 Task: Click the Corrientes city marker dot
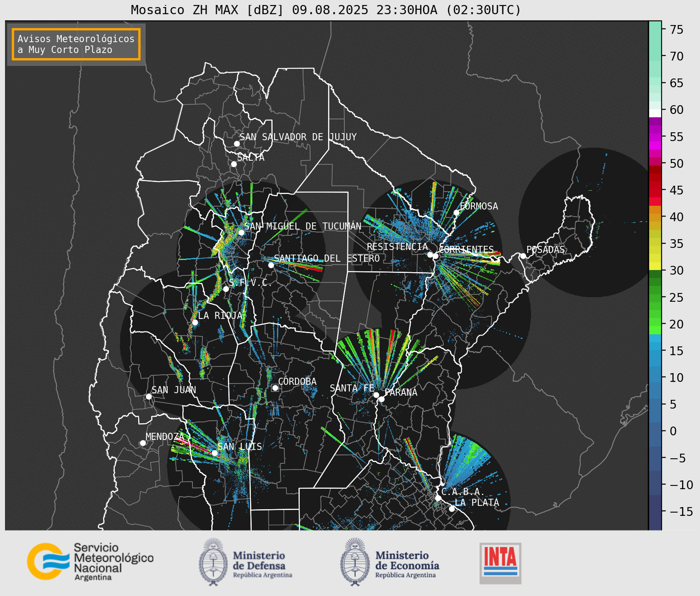[x=435, y=256]
